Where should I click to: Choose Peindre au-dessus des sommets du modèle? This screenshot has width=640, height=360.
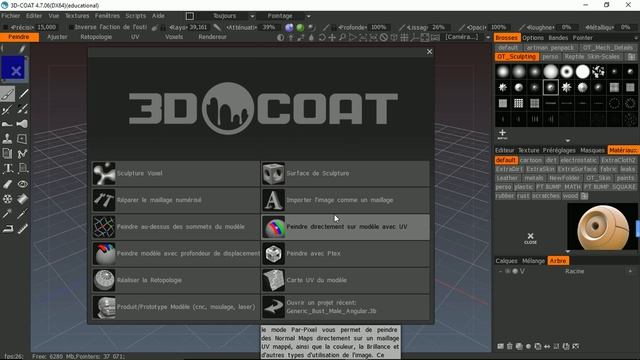pos(176,227)
